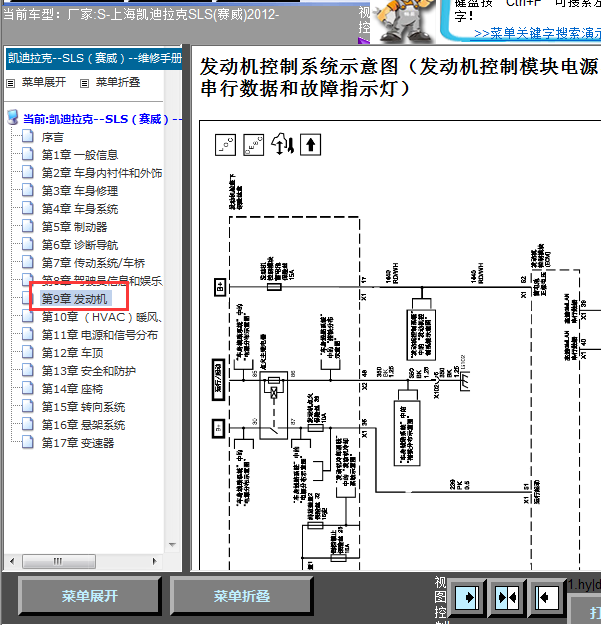Click the page icon beside 第15章 转向系统
The width and height of the screenshot is (601, 625).
pos(27,406)
